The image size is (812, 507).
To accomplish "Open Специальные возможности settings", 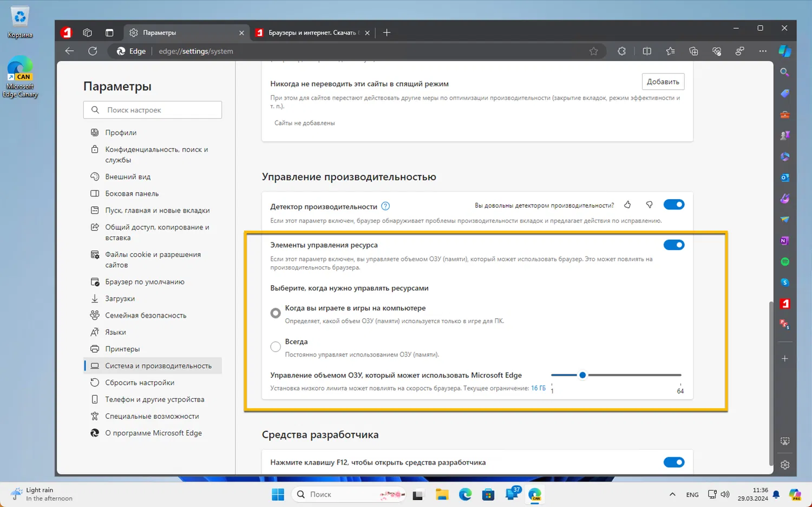I will tap(153, 416).
